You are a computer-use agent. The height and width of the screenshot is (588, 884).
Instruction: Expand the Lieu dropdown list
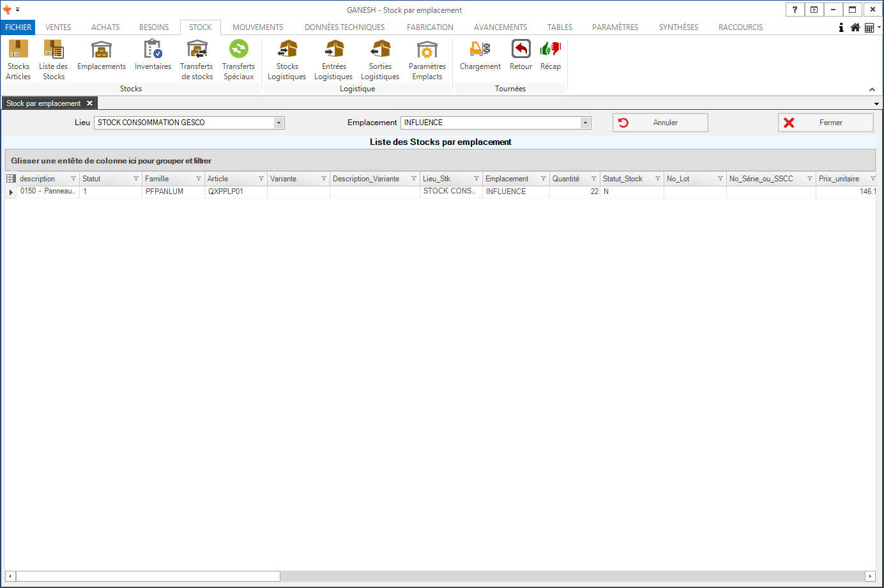(x=278, y=123)
